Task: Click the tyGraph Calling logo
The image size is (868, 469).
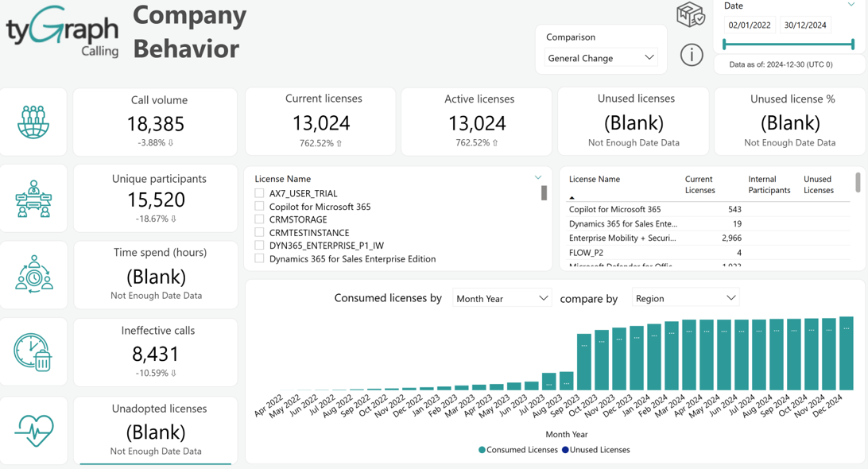Action: [x=63, y=33]
